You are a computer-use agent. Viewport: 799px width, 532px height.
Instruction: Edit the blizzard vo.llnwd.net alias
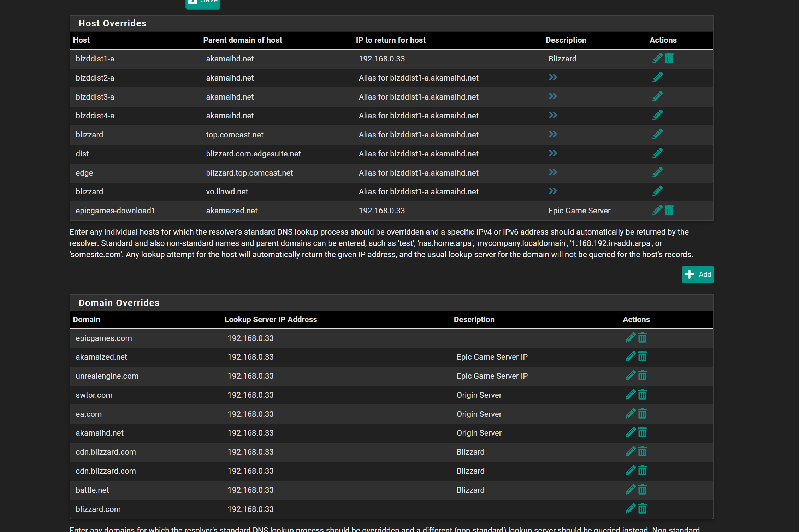(657, 191)
